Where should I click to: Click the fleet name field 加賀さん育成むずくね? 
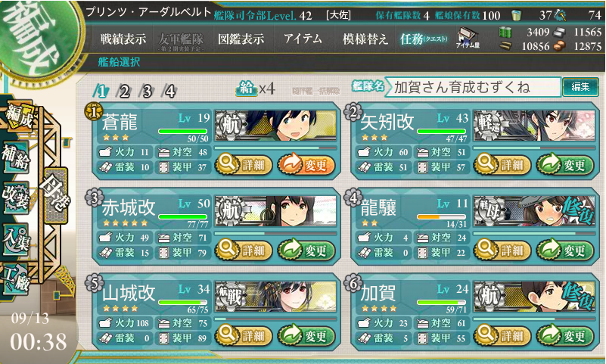pos(473,87)
